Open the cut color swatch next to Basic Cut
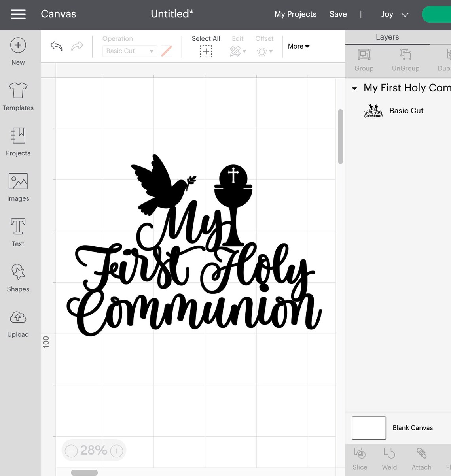Image resolution: width=451 pixels, height=476 pixels. [x=166, y=51]
